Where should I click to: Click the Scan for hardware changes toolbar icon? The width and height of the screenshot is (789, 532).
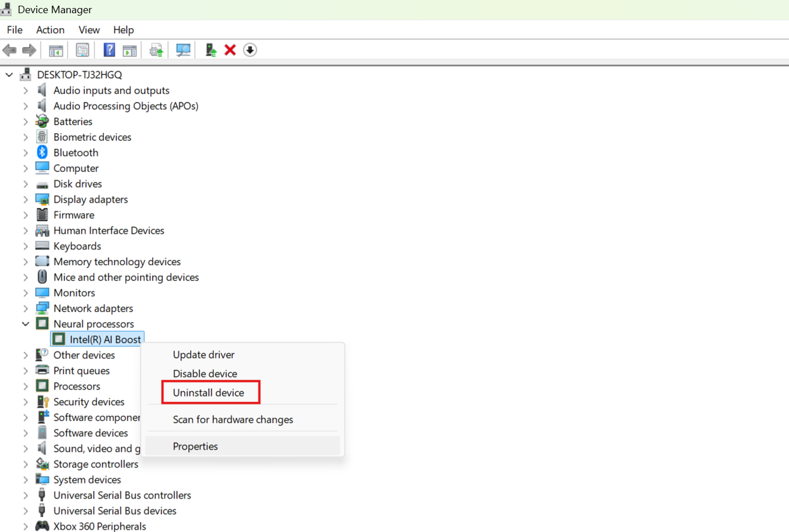pyautogui.click(x=183, y=50)
